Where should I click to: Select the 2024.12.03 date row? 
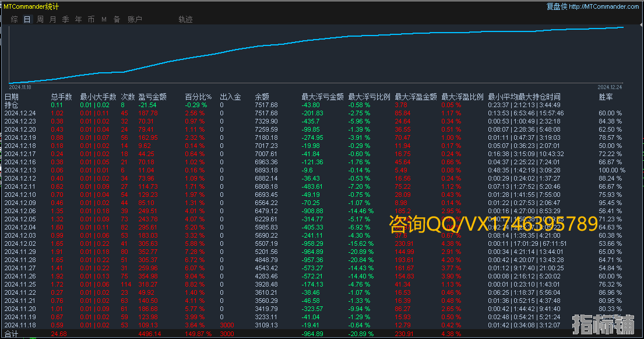20,235
